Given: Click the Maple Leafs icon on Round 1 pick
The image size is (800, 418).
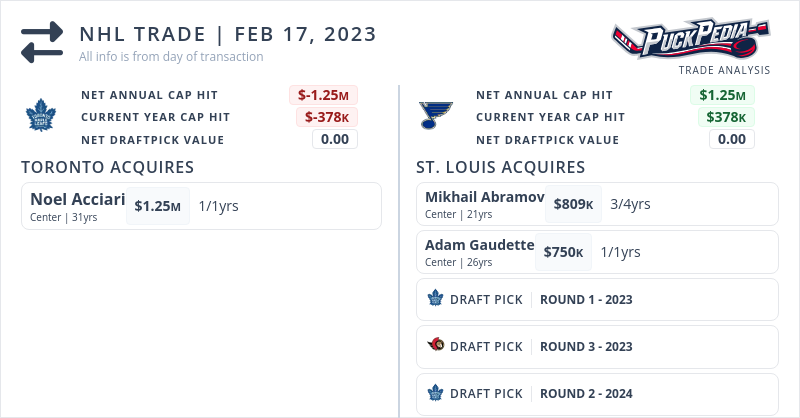Looking at the screenshot, I should point(435,299).
